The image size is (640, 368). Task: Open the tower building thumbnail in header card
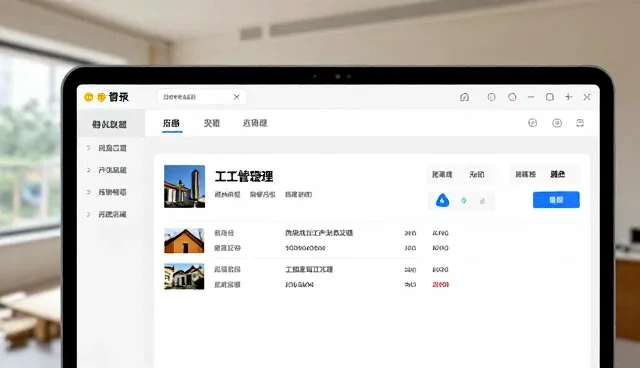[x=184, y=186]
